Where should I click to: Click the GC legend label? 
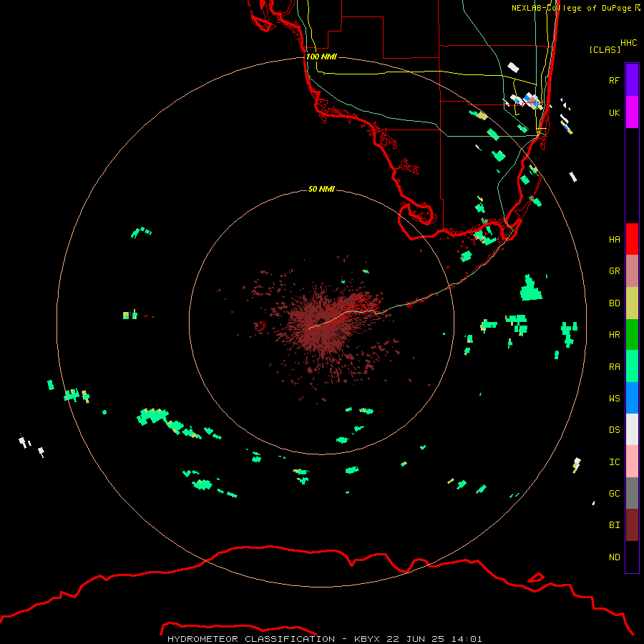(x=614, y=494)
